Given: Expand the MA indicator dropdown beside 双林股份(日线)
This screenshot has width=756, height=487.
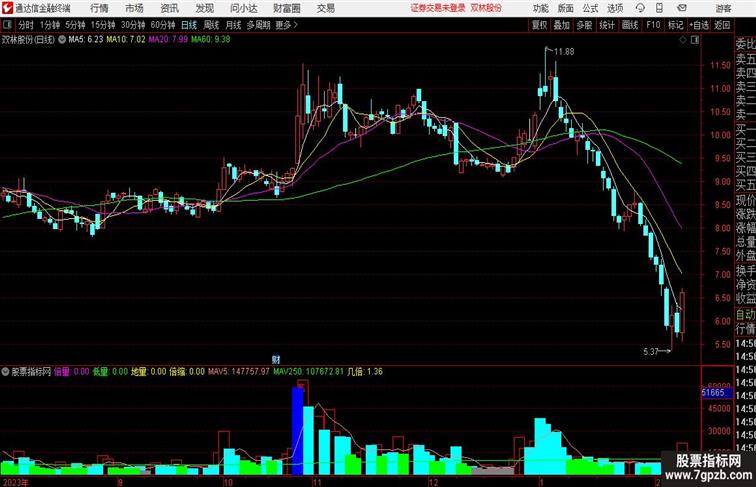Looking at the screenshot, I should [x=62, y=40].
